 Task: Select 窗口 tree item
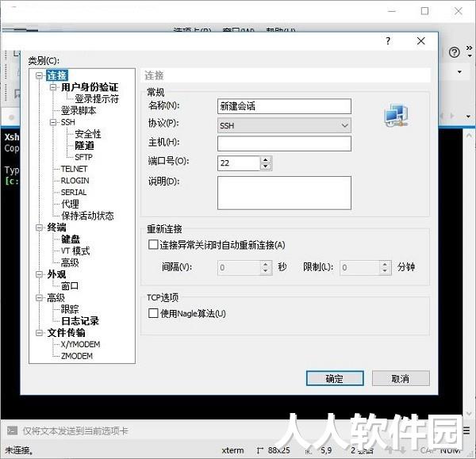tap(70, 286)
